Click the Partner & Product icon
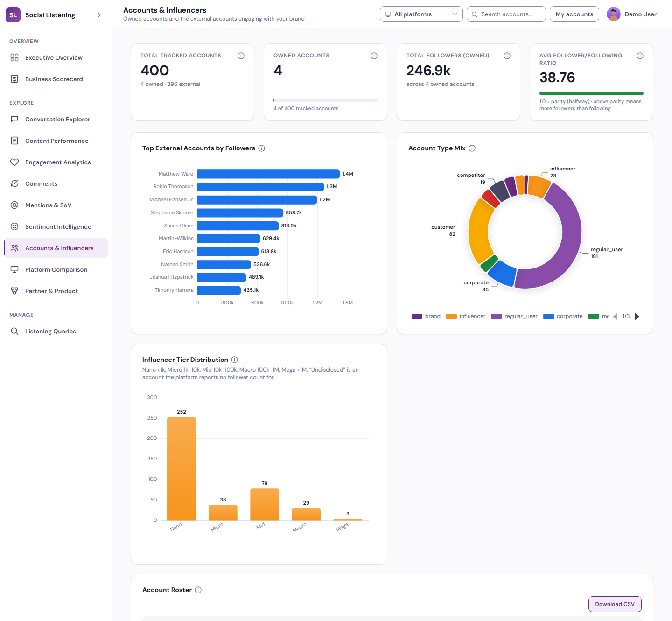The width and height of the screenshot is (672, 621). click(x=14, y=291)
